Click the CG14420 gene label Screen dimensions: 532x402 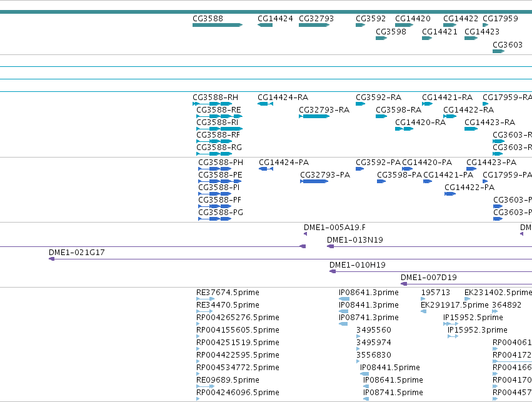[413, 19]
